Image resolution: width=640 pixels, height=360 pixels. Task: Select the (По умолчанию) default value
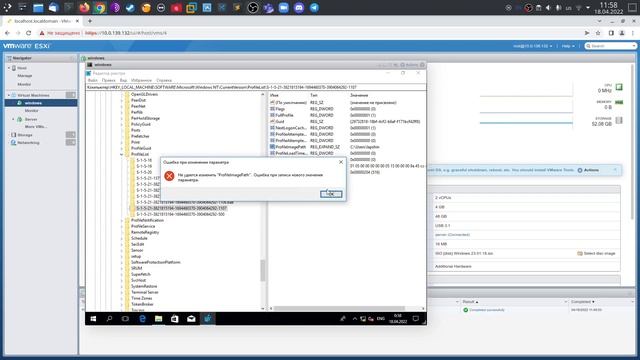[x=291, y=102]
